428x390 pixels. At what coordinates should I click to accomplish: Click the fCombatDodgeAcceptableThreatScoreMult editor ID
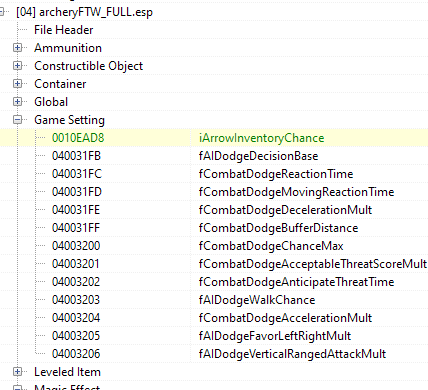313,264
